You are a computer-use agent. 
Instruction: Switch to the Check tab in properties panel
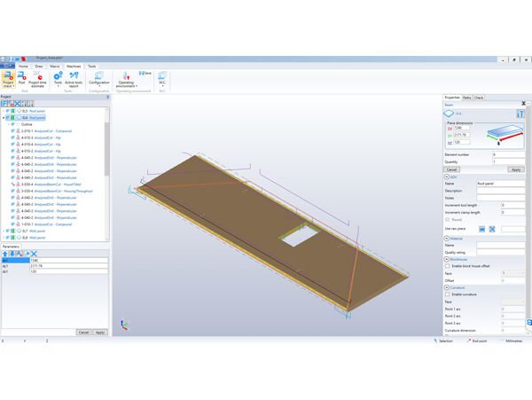click(479, 97)
